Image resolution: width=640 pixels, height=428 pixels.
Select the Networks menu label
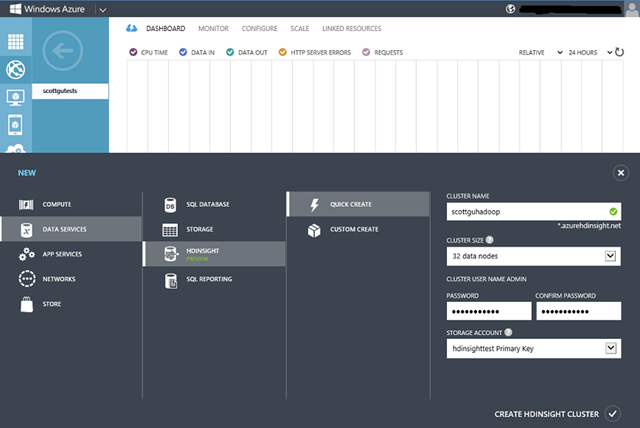click(59, 279)
